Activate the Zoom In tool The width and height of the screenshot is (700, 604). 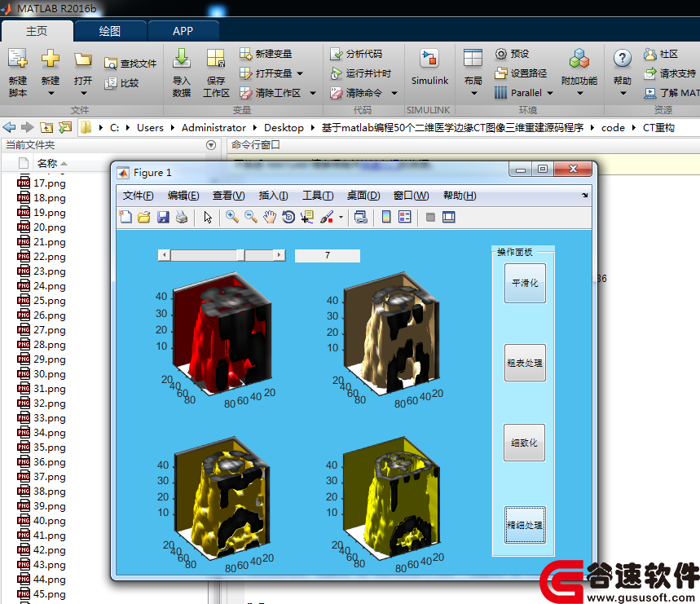coord(231,217)
